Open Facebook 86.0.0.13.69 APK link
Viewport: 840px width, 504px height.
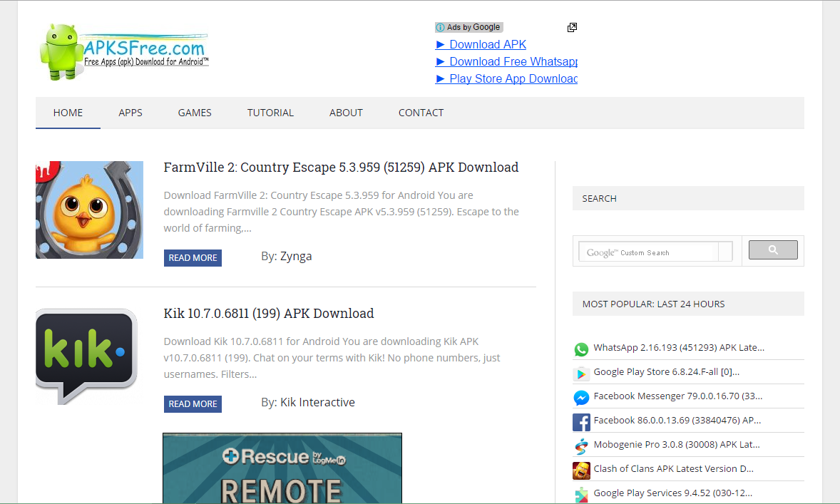(x=677, y=421)
